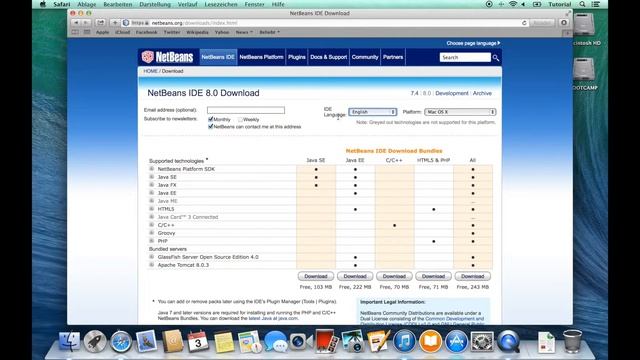Open the News bookmarks dropdown

[x=244, y=32]
